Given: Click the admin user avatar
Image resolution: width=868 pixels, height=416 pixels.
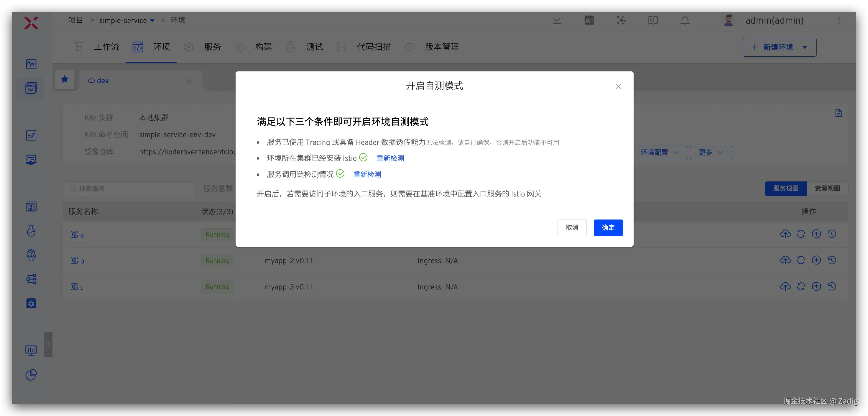Looking at the screenshot, I should [x=729, y=20].
